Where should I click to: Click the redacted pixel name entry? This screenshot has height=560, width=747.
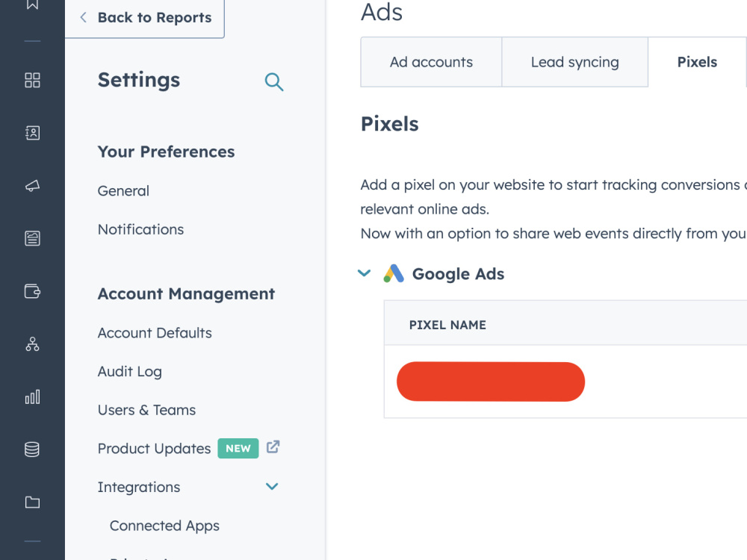point(491,382)
